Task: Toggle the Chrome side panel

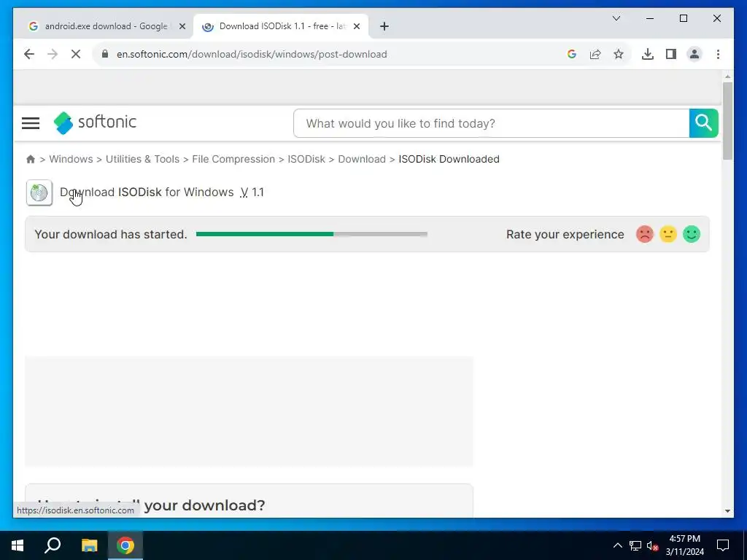Action: (671, 54)
